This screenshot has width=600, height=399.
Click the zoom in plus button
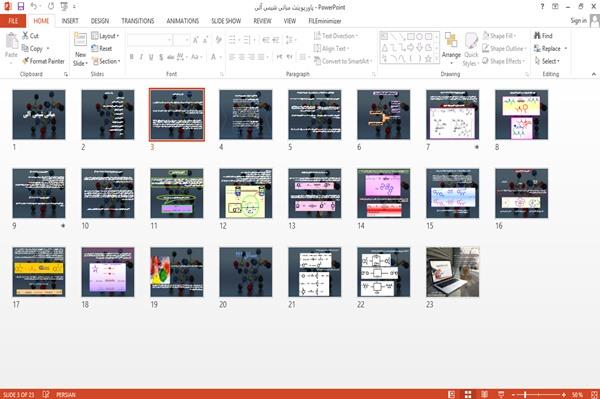[x=564, y=394]
